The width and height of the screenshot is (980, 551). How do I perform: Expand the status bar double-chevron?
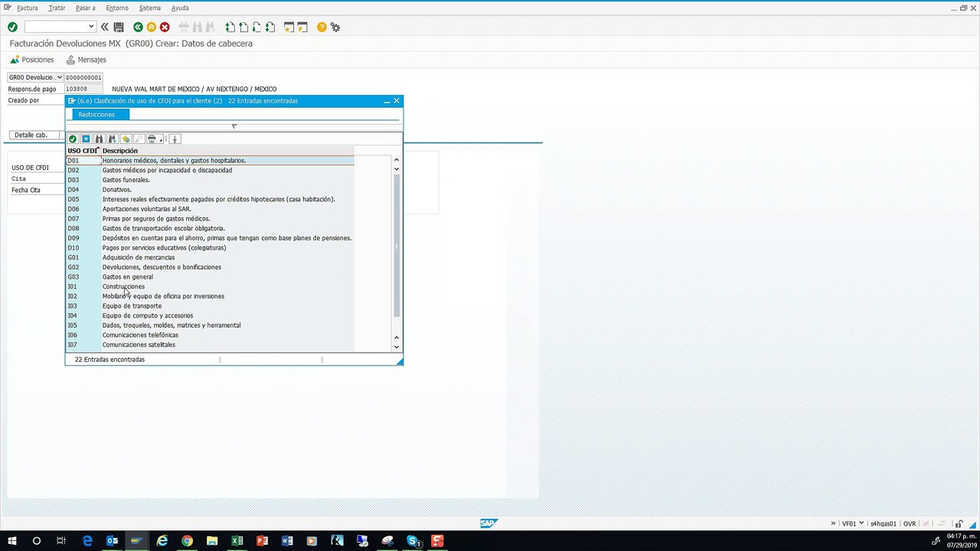point(833,523)
